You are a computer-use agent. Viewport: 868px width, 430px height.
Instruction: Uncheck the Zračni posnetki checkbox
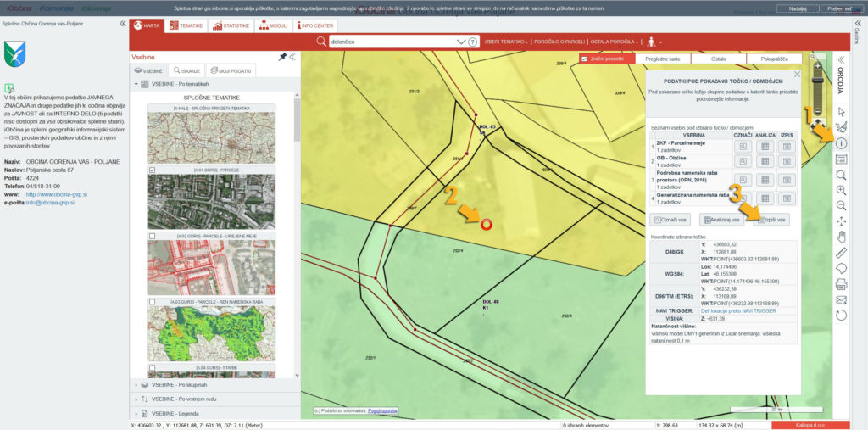(x=584, y=59)
